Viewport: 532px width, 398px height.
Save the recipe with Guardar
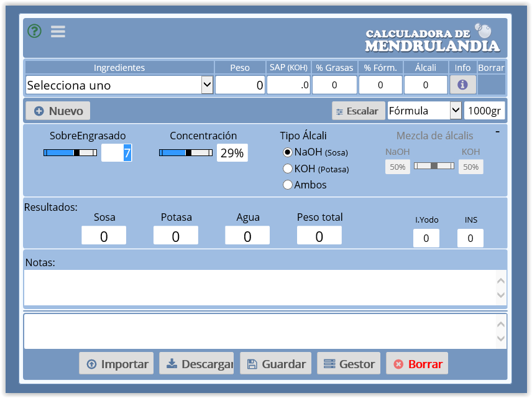click(276, 364)
